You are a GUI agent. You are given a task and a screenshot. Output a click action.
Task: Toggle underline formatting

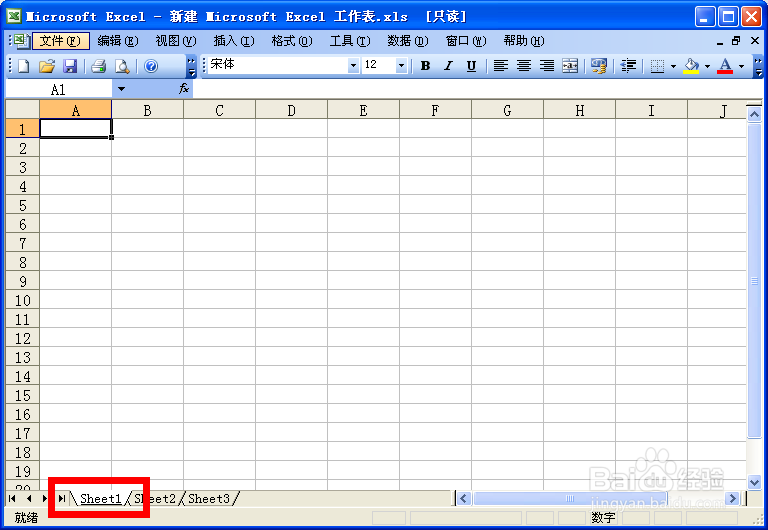[471, 66]
